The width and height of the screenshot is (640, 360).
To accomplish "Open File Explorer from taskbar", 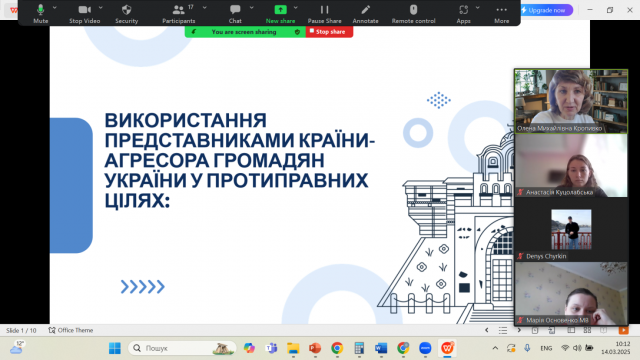I will tap(293, 348).
